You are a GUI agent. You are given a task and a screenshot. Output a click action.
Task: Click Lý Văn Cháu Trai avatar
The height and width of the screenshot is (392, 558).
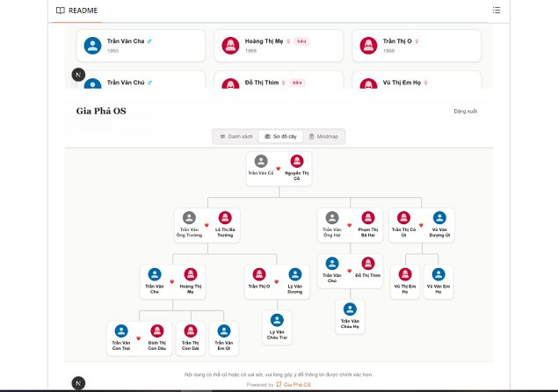[x=278, y=320]
